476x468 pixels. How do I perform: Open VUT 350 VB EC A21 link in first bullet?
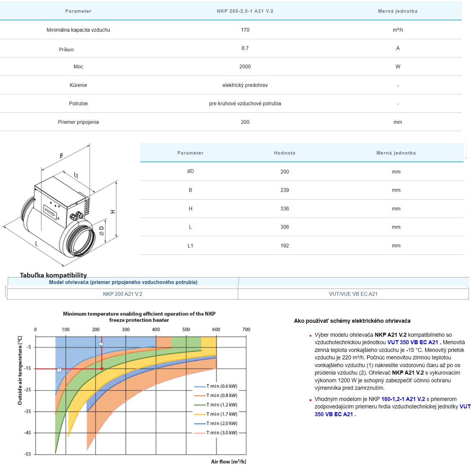tap(413, 342)
